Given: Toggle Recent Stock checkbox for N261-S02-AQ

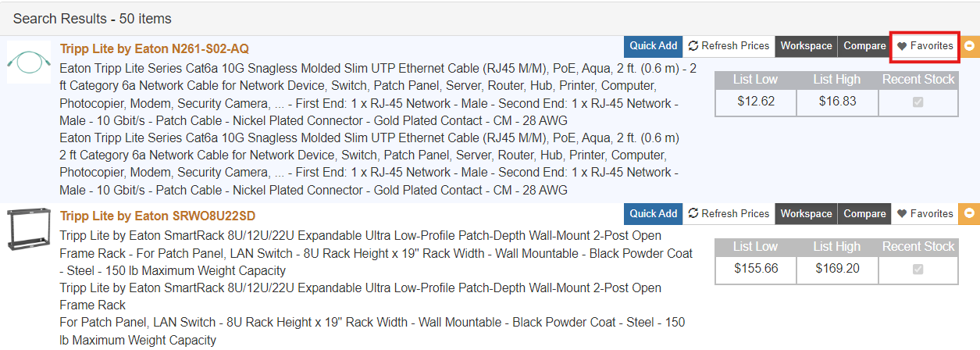Looking at the screenshot, I should point(918,102).
